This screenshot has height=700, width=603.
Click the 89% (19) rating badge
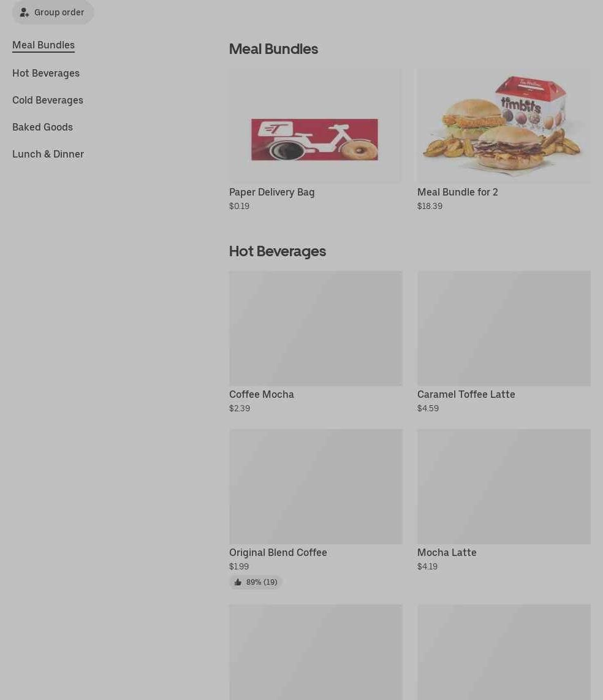tap(256, 582)
